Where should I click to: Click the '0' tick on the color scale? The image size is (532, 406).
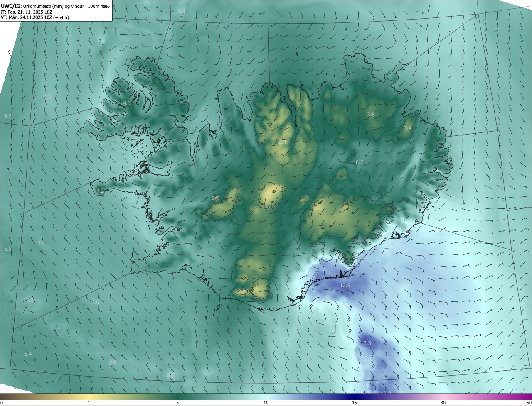[2, 403]
